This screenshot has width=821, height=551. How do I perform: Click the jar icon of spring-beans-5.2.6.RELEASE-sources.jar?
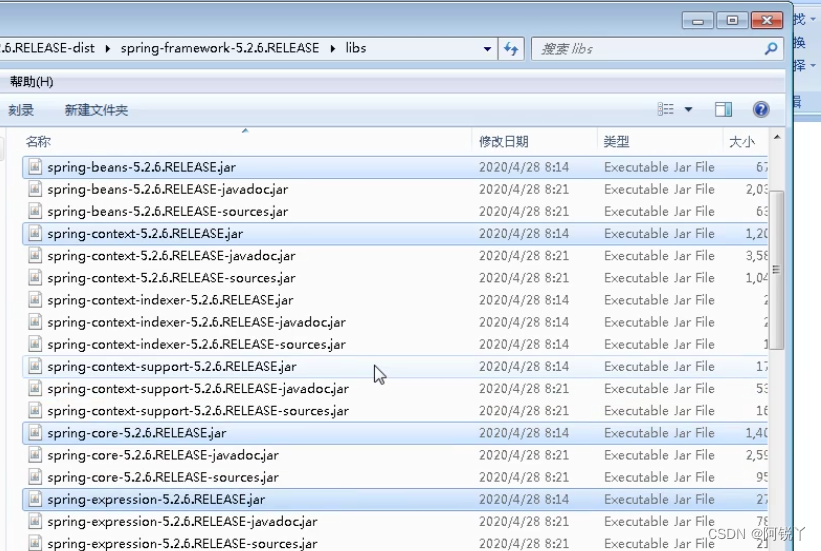click(x=35, y=211)
